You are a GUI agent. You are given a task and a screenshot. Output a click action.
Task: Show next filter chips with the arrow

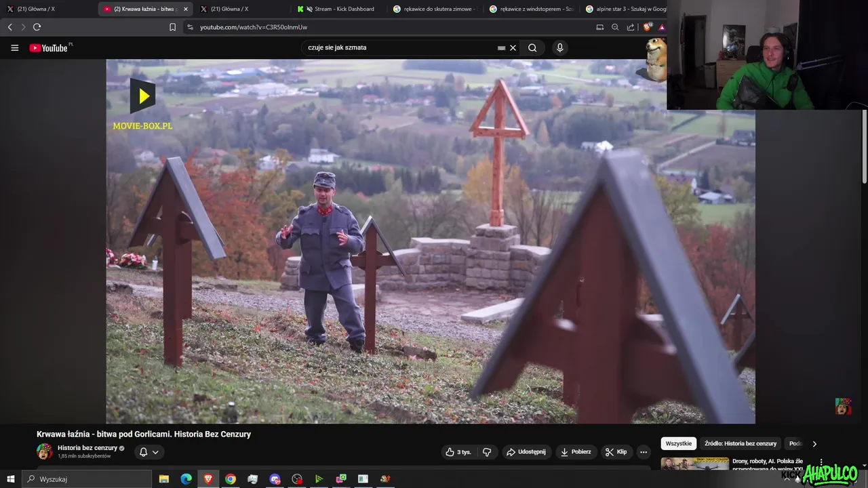point(814,444)
